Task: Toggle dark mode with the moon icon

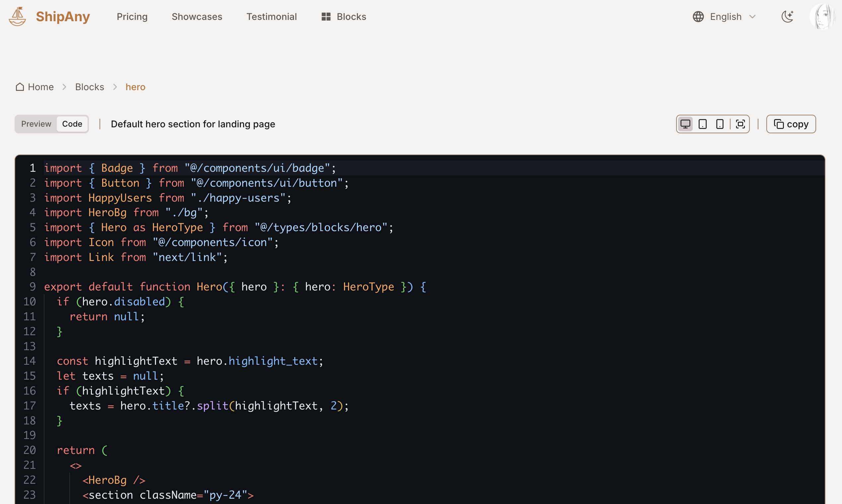Action: click(787, 17)
